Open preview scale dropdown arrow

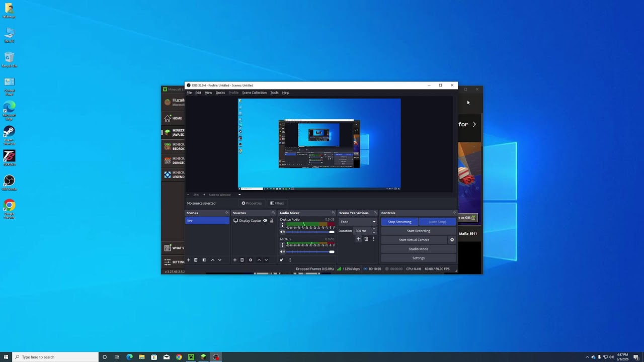coord(239,195)
